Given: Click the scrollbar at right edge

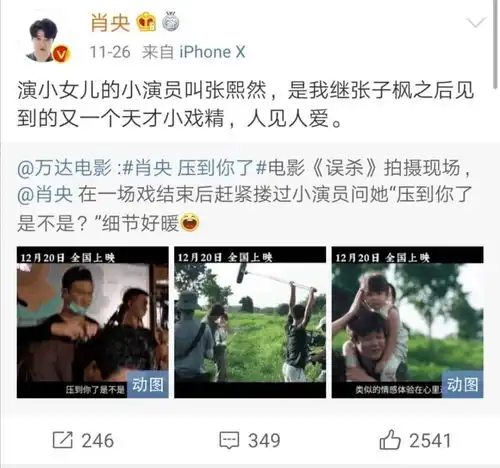Looking at the screenshot, I should (x=496, y=43).
